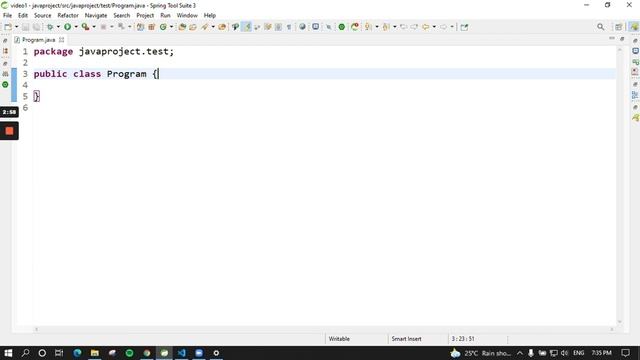Click 'Writable' in the status bar
This screenshot has width=640, height=360.
click(x=339, y=339)
